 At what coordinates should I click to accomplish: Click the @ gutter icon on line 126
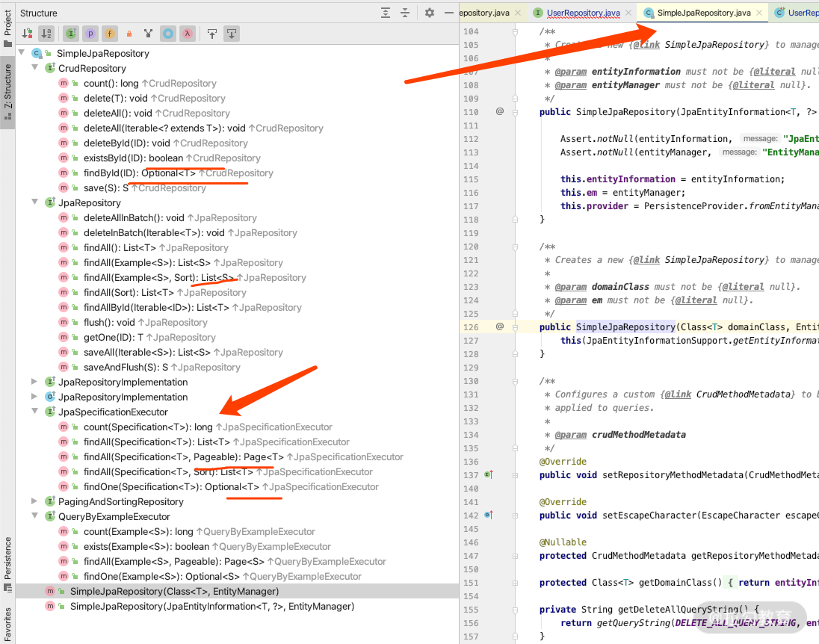500,326
